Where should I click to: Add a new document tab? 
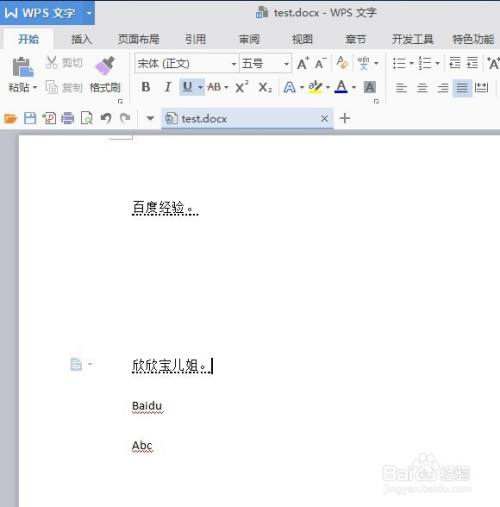[345, 118]
